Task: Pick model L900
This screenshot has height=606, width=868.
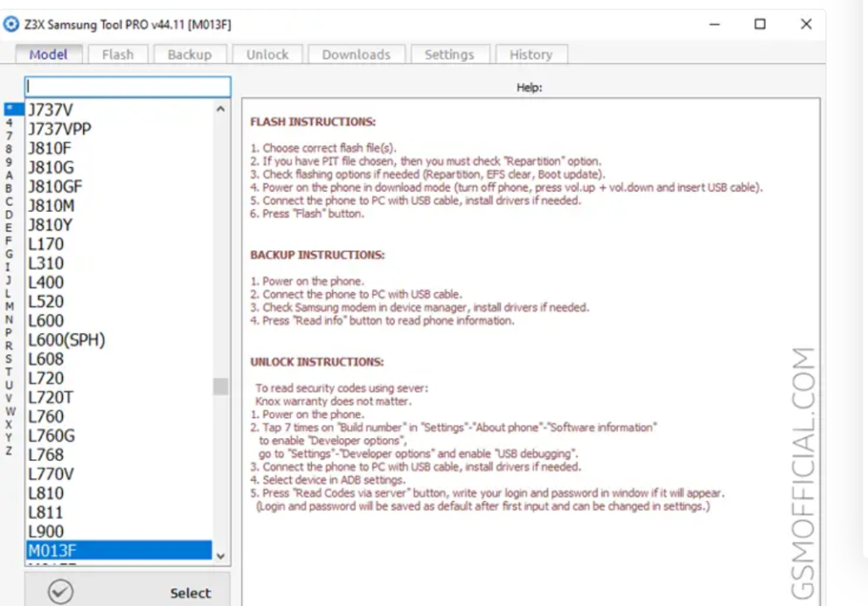Action: coord(119,531)
